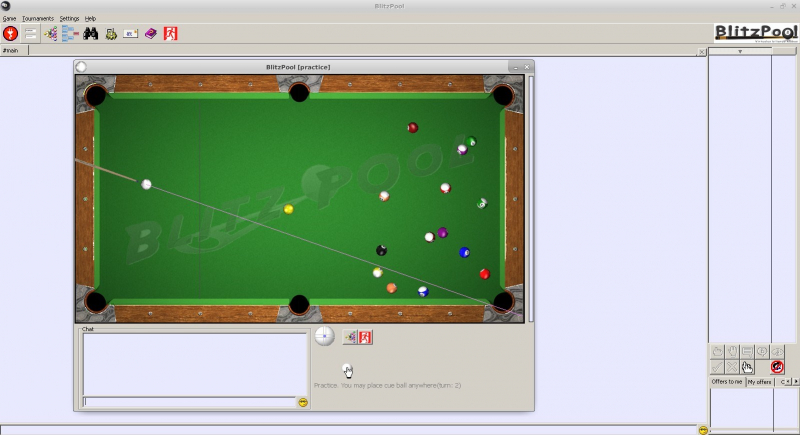Click the practice window racked balls button
The width and height of the screenshot is (800, 435).
[350, 337]
